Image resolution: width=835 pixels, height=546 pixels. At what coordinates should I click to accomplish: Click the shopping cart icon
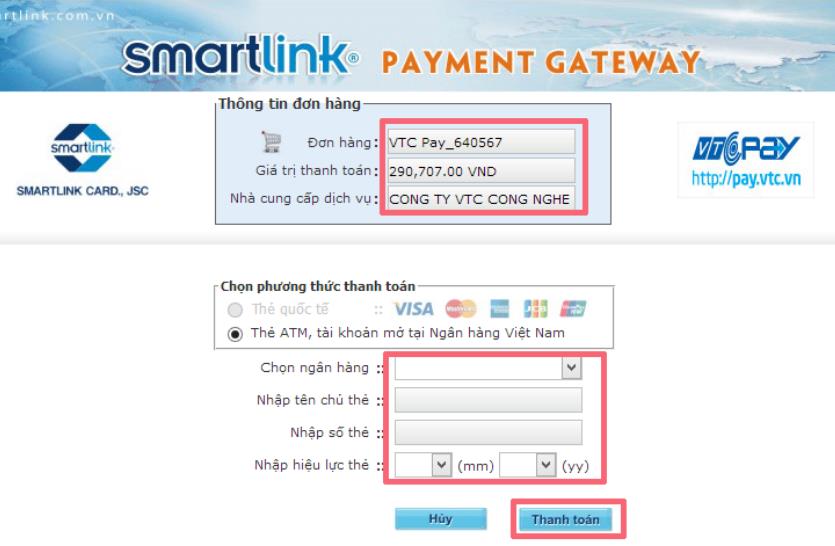click(x=272, y=142)
